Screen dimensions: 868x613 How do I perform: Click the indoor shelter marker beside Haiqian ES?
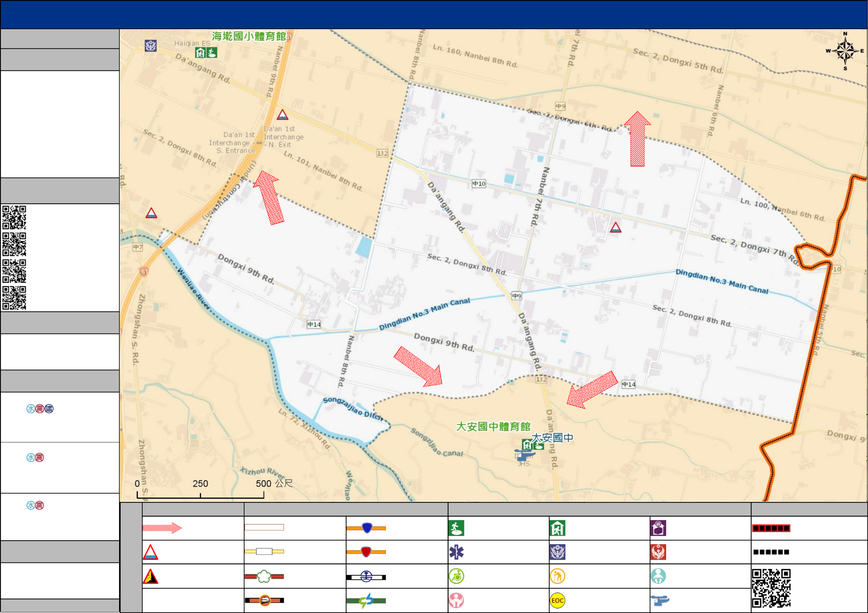(x=200, y=53)
